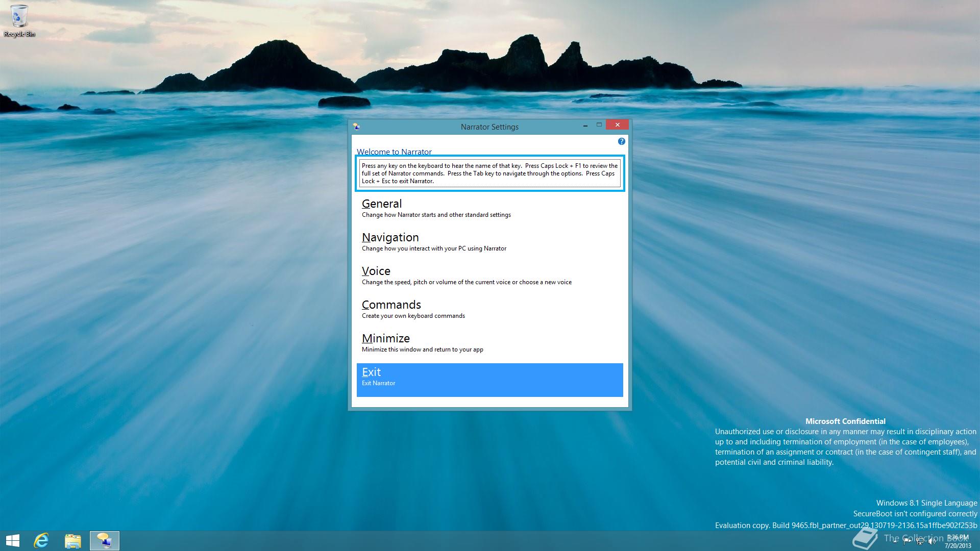Click the Narrator taskbar icon
Image resolution: width=980 pixels, height=551 pixels.
point(105,540)
